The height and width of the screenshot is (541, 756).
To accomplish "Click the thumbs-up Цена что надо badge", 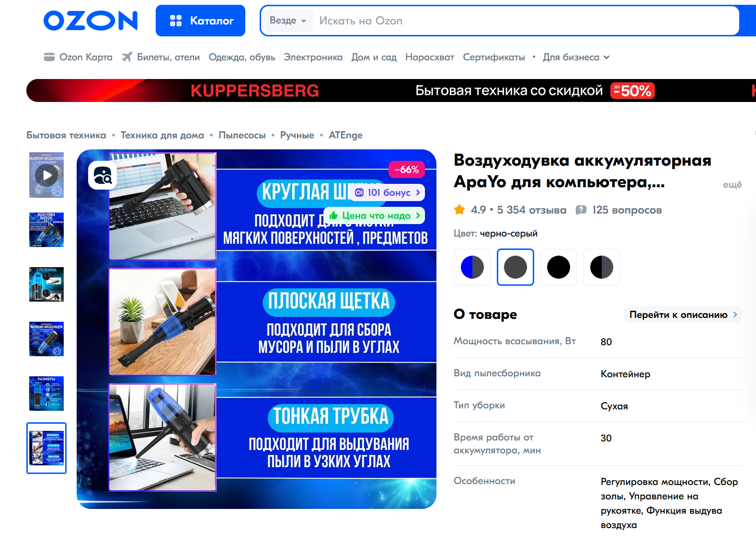I will point(374,215).
